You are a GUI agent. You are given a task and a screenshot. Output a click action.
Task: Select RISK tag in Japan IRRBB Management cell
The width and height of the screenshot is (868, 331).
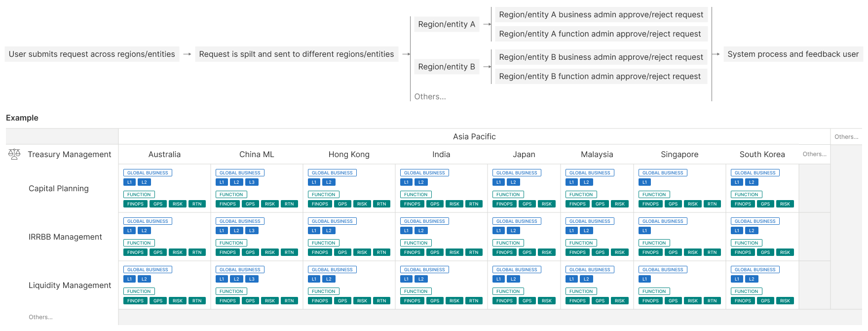[546, 252]
